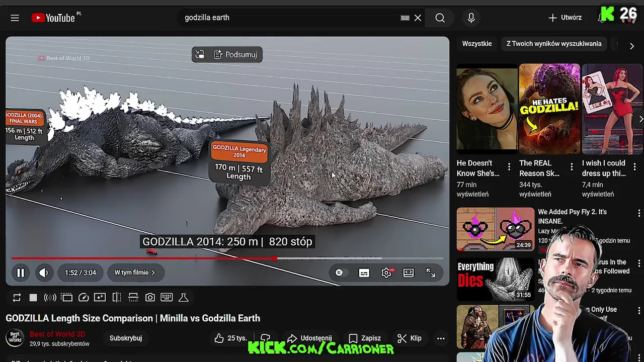The height and width of the screenshot is (362, 644).
Task: Click the video filters sparkle icon
Action: click(x=100, y=298)
